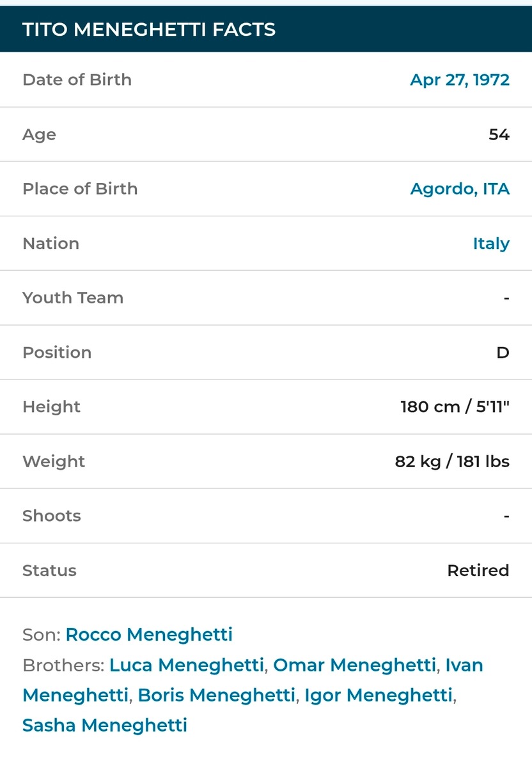Screen dimensions: 532x768
Task: Click the Retired status value
Action: [478, 570]
